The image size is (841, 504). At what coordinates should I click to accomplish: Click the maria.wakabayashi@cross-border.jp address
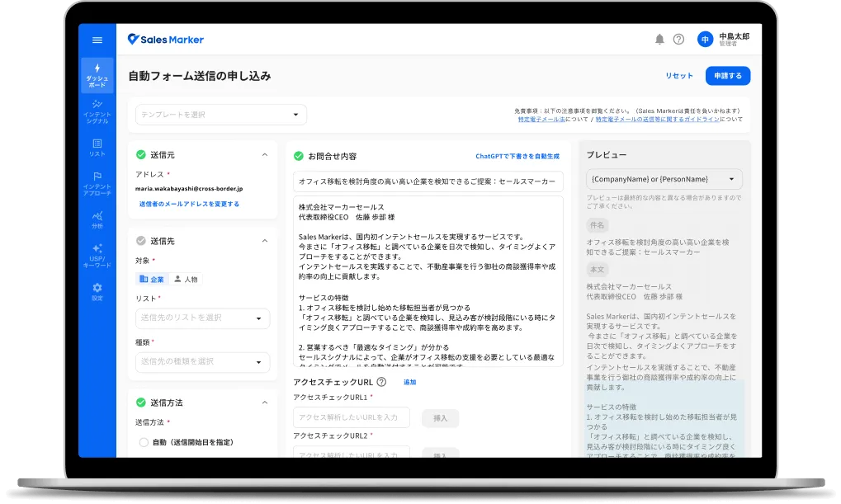point(189,189)
